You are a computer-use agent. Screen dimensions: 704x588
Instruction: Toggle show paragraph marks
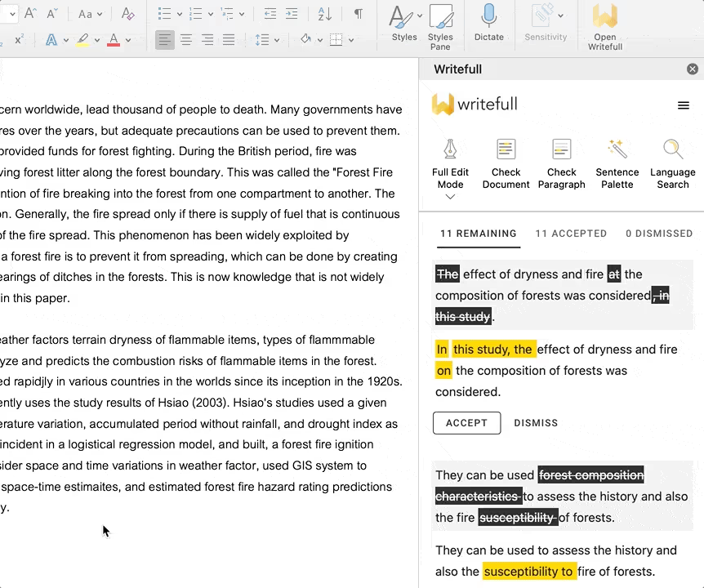coord(358,14)
